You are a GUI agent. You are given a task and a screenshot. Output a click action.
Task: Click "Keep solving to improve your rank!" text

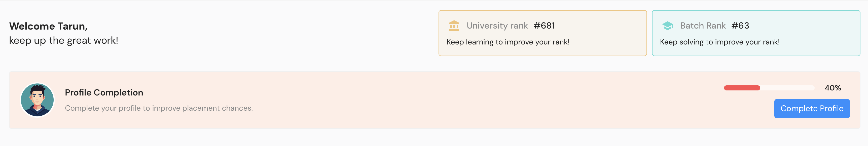coord(719,42)
